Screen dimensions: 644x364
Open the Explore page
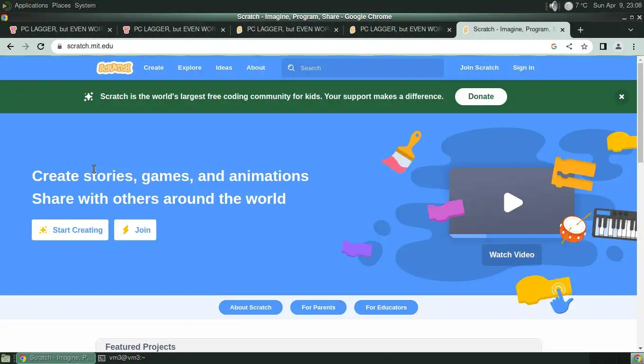tap(189, 68)
